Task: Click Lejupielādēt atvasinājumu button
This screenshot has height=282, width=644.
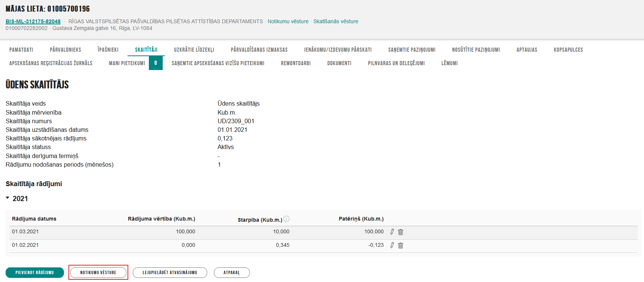Action: pyautogui.click(x=170, y=273)
